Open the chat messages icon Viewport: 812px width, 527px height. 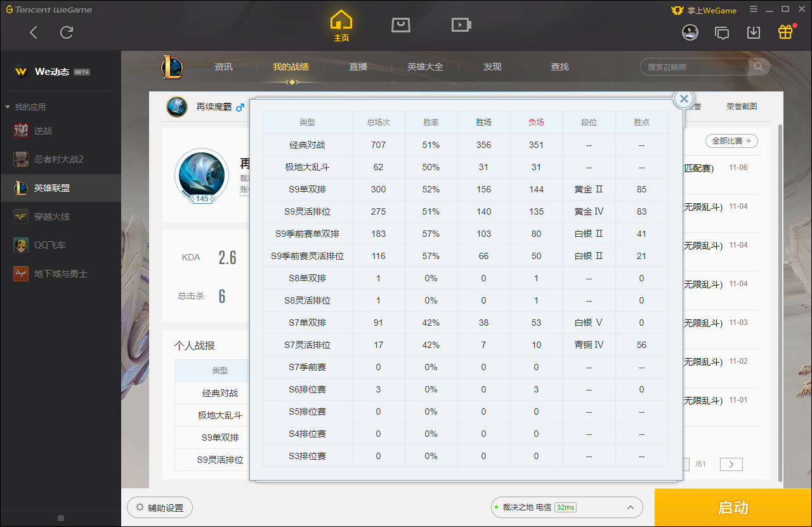tap(722, 32)
